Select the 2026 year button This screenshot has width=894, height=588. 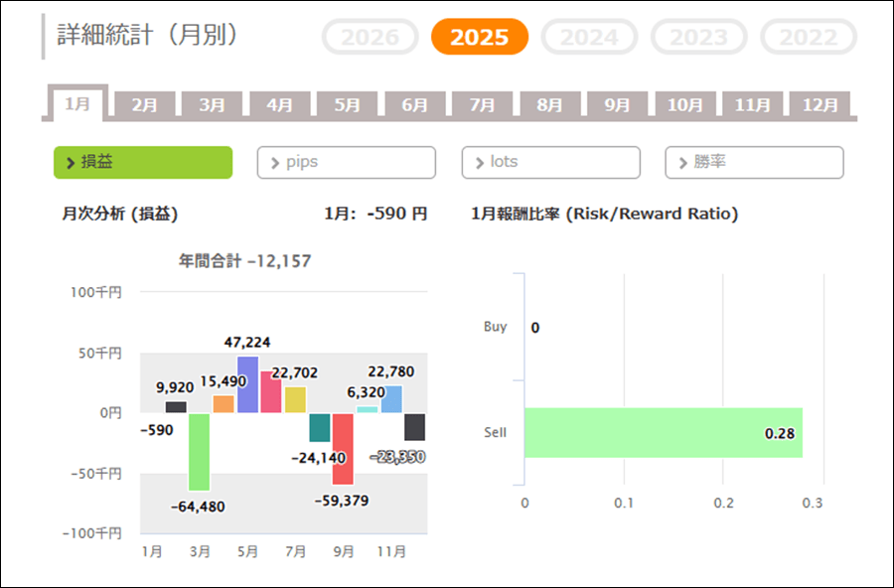tap(371, 38)
